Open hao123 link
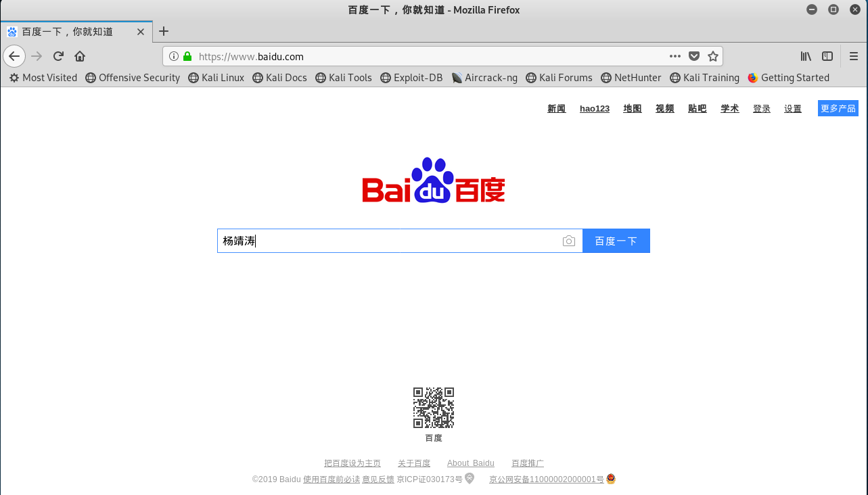The height and width of the screenshot is (495, 868). 595,109
